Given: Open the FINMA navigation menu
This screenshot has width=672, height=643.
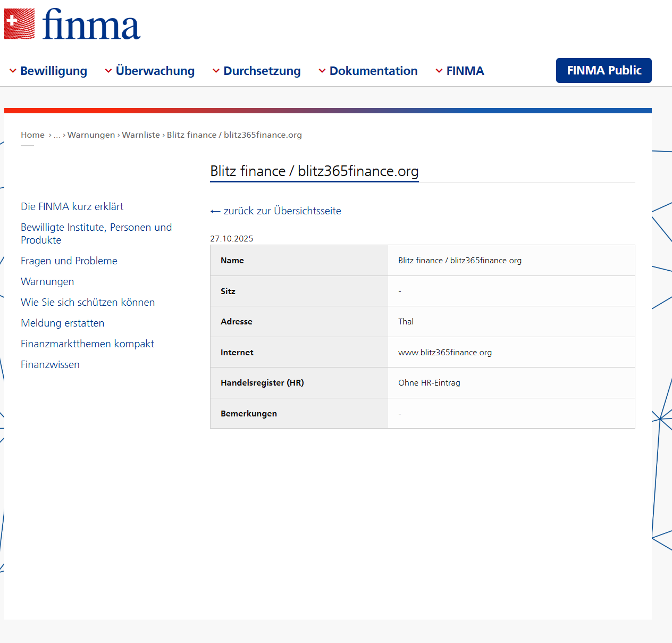Looking at the screenshot, I should pyautogui.click(x=465, y=71).
